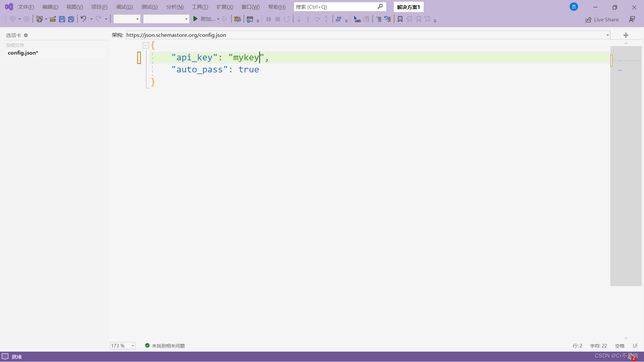This screenshot has width=644, height=362.
Task: Expand the attach button dropdown arrow
Action: (x=218, y=19)
